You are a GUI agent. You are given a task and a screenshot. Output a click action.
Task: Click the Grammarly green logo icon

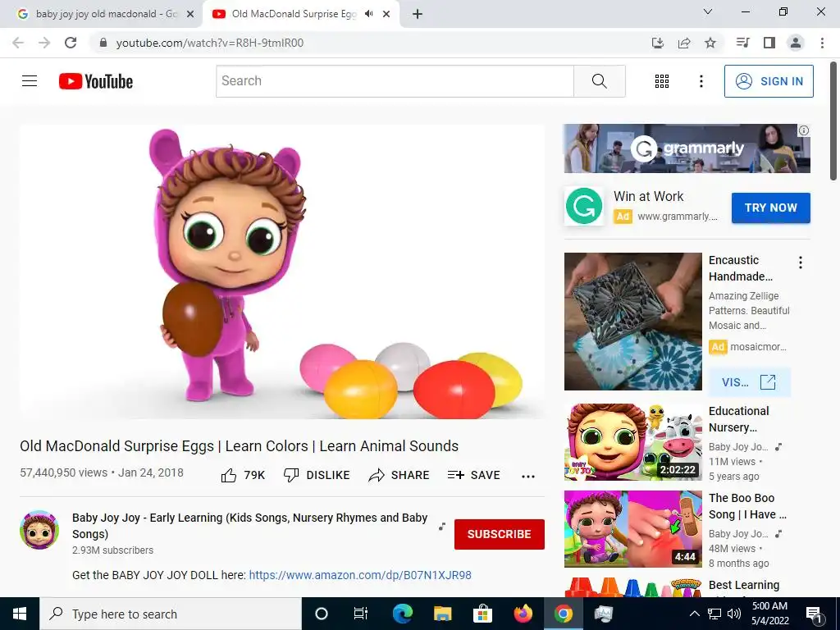(x=584, y=206)
